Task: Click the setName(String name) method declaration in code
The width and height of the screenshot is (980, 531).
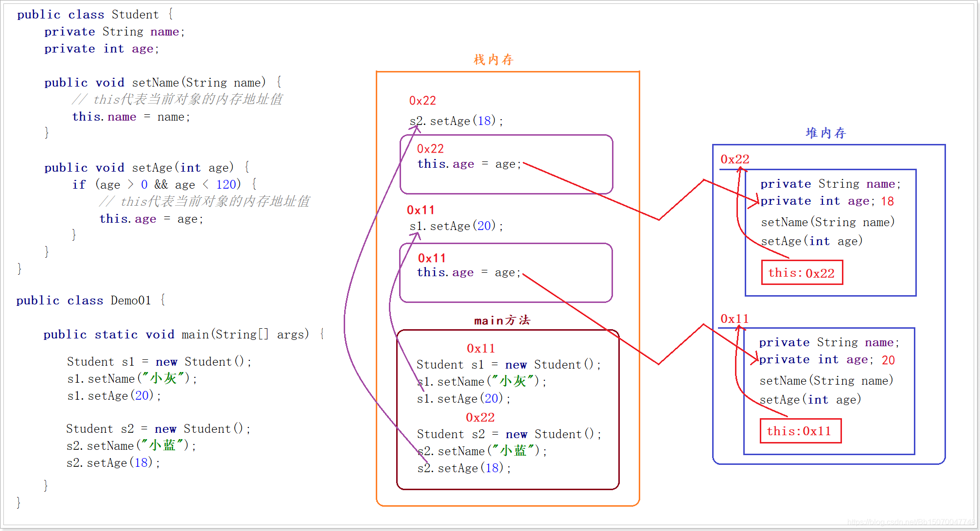Action: [x=163, y=83]
